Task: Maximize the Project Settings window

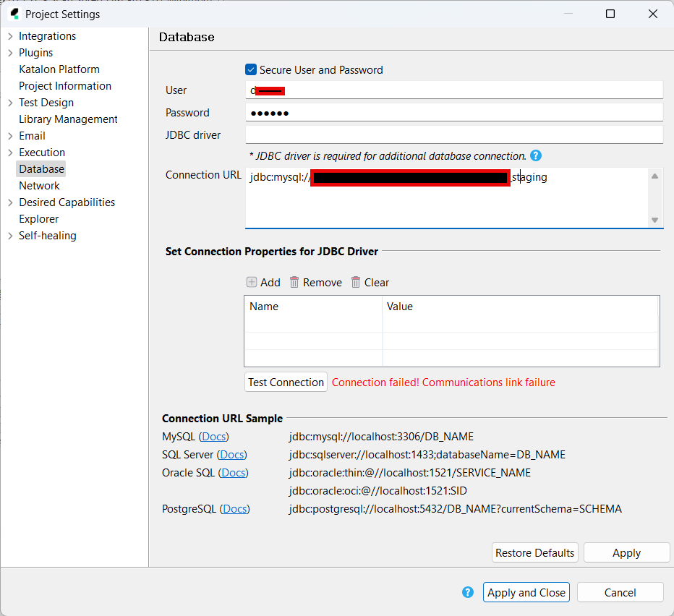Action: (x=610, y=14)
